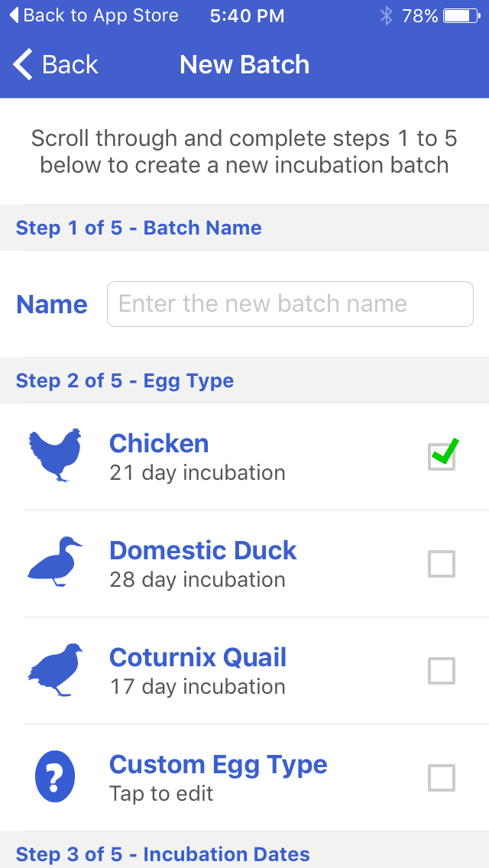Image resolution: width=489 pixels, height=868 pixels.
Task: Uncheck the Chicken egg type checkbox
Action: pyautogui.click(x=442, y=456)
